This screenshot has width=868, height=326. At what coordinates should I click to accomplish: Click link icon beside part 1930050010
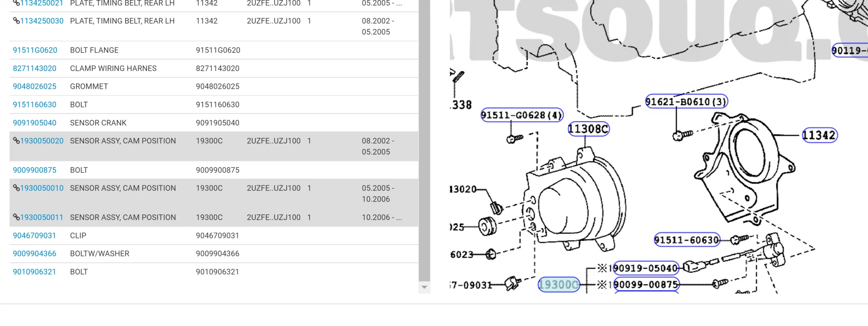16,188
